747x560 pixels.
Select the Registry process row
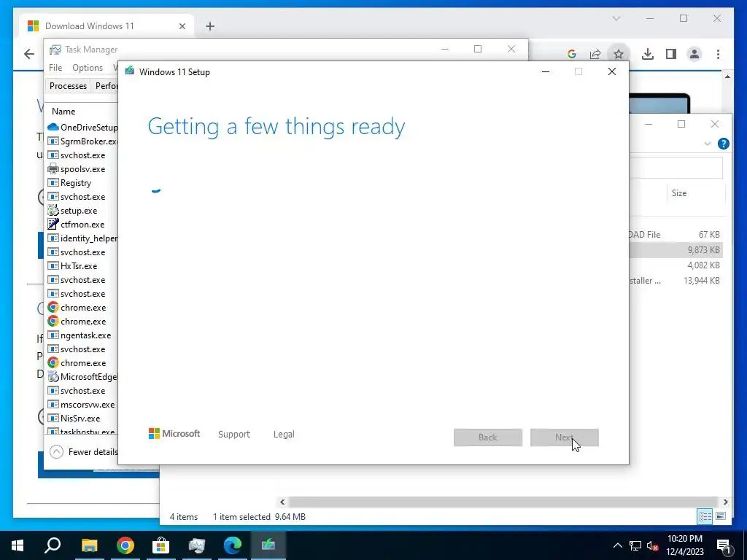(82, 182)
